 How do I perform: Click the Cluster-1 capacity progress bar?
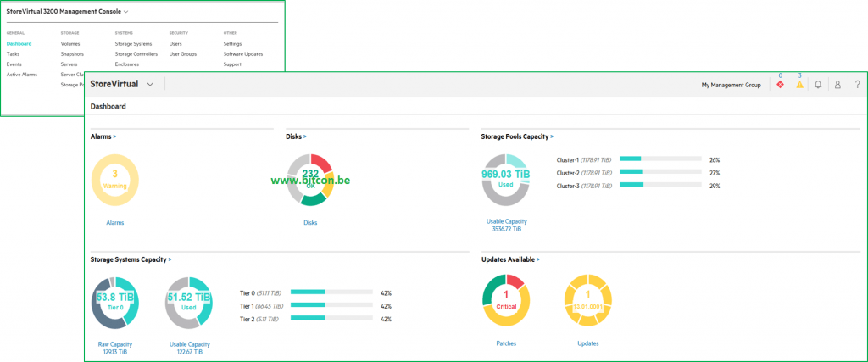[661, 159]
